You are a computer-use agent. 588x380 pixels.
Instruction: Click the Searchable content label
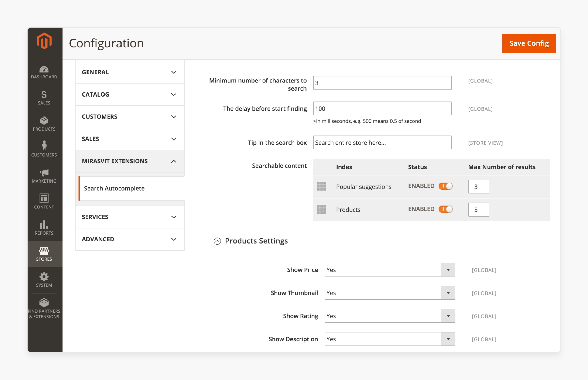pos(279,166)
